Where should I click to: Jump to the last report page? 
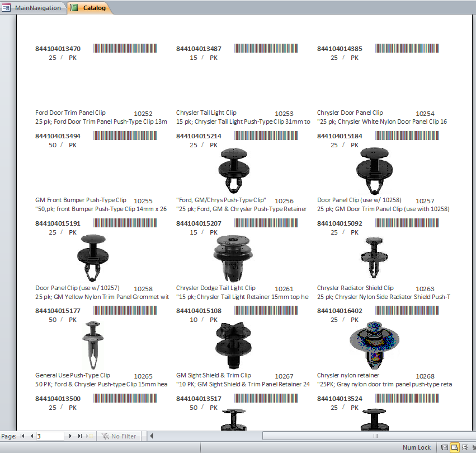[x=80, y=436]
